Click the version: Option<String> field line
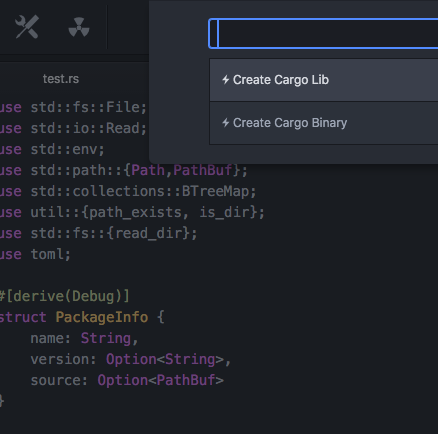This screenshot has height=434, width=438. click(131, 359)
